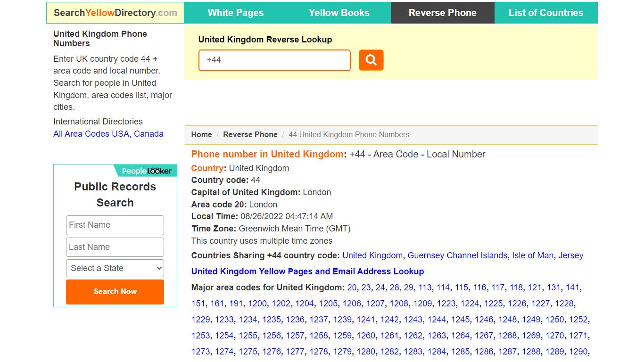This screenshot has width=644, height=362.
Task: Open the Yellow Books tab
Action: click(339, 13)
